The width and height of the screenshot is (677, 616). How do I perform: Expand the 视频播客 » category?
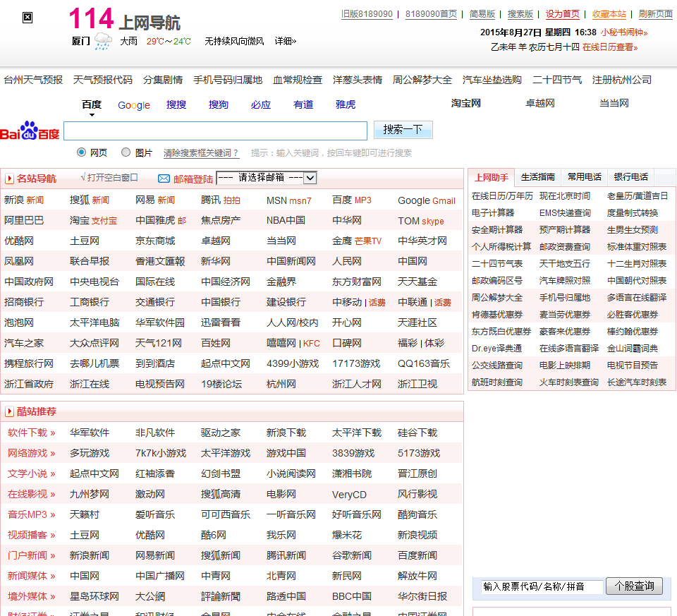click(x=32, y=536)
